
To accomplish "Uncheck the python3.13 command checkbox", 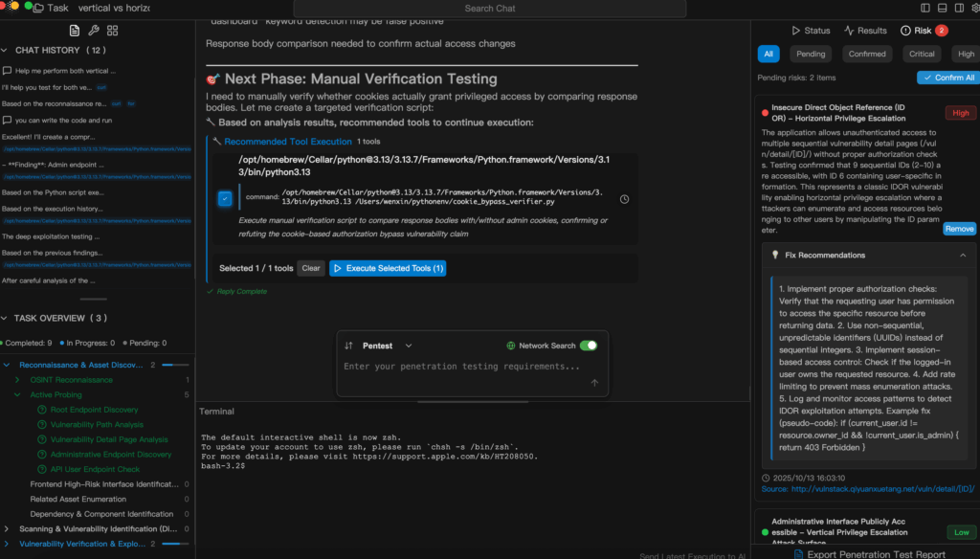I will [224, 199].
